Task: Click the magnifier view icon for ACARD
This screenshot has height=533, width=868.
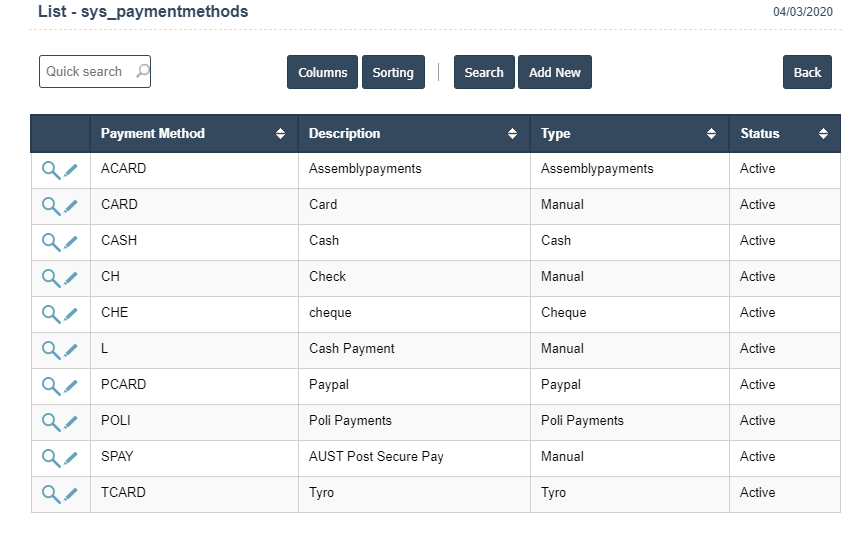Action: point(50,170)
